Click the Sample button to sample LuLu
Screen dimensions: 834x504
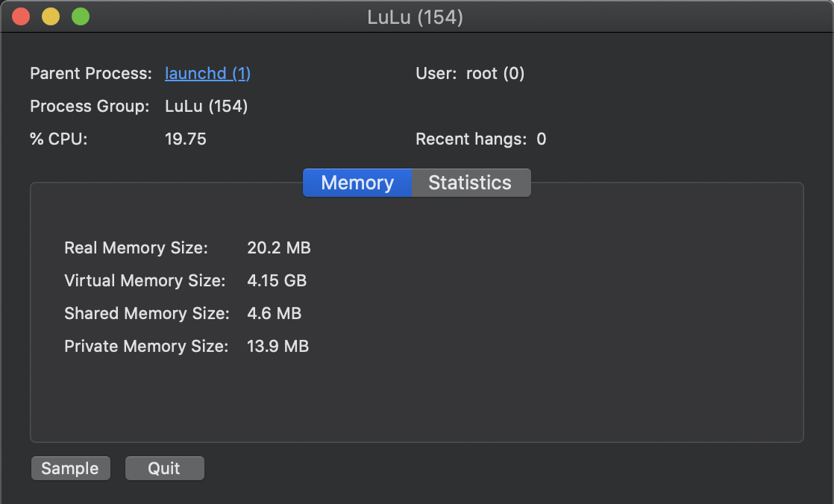(x=70, y=468)
